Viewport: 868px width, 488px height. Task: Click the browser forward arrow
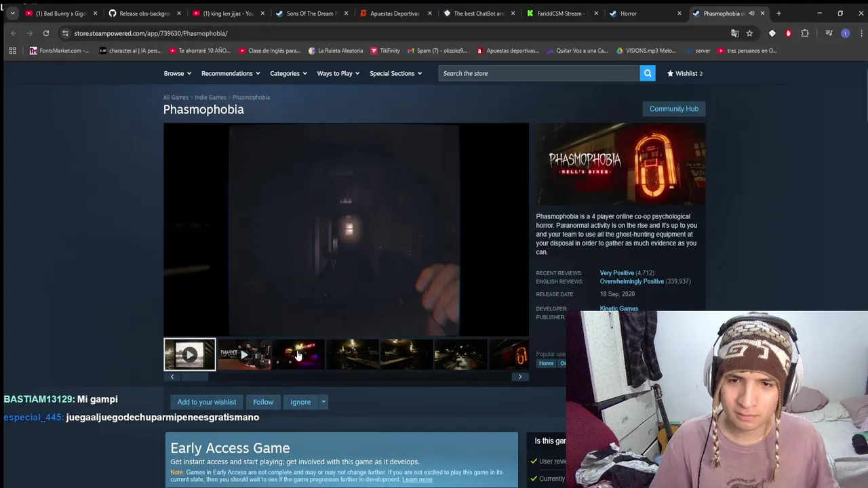tap(30, 33)
